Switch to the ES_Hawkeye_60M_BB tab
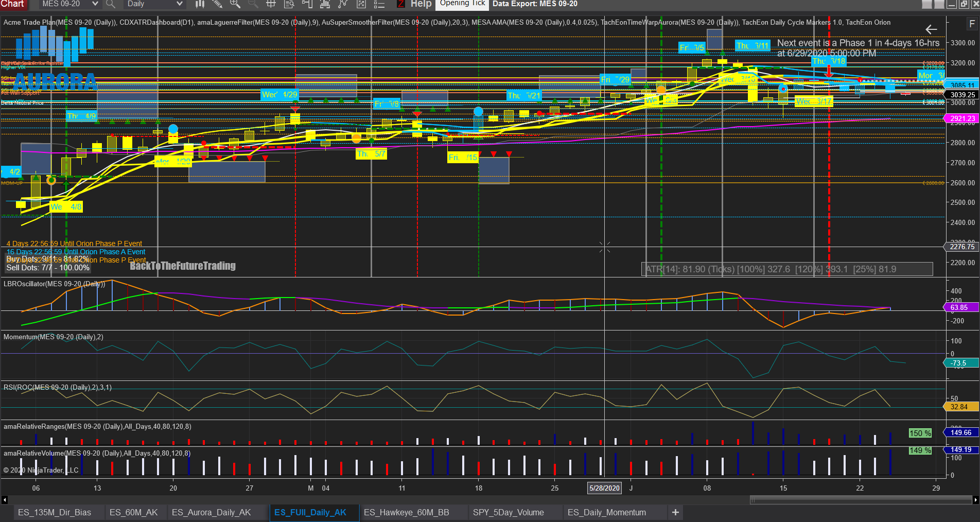This screenshot has width=980, height=522. [x=407, y=512]
